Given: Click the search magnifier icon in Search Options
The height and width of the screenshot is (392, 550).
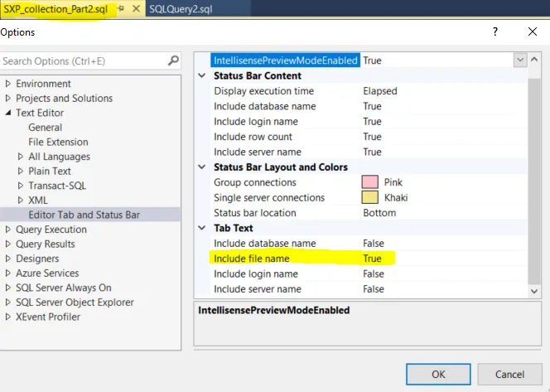Looking at the screenshot, I should [x=173, y=60].
